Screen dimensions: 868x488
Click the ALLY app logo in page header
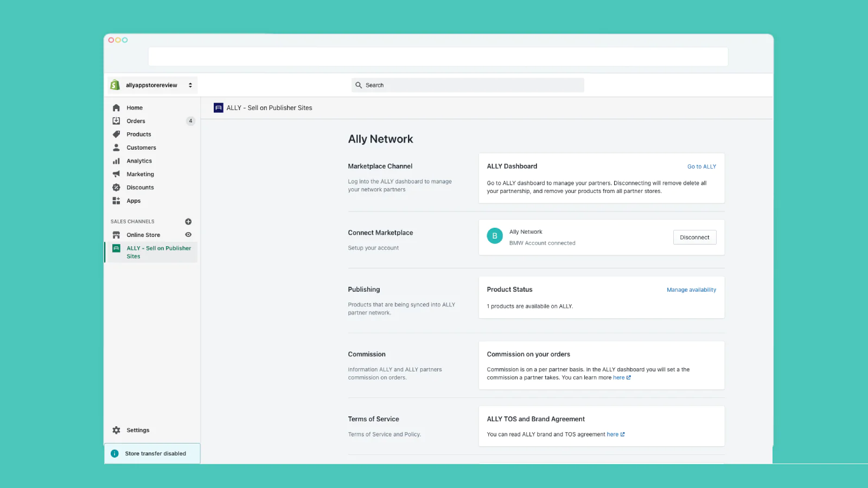click(219, 108)
